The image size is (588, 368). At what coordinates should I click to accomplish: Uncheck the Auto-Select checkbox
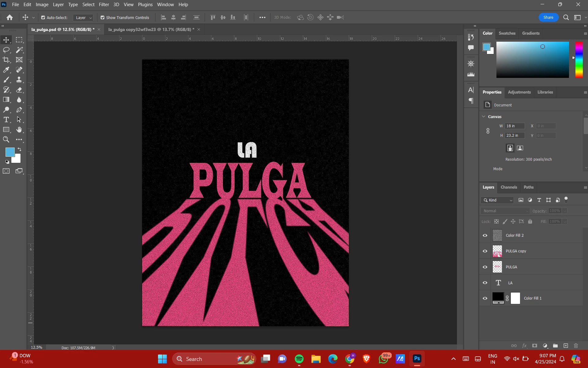[x=43, y=17]
